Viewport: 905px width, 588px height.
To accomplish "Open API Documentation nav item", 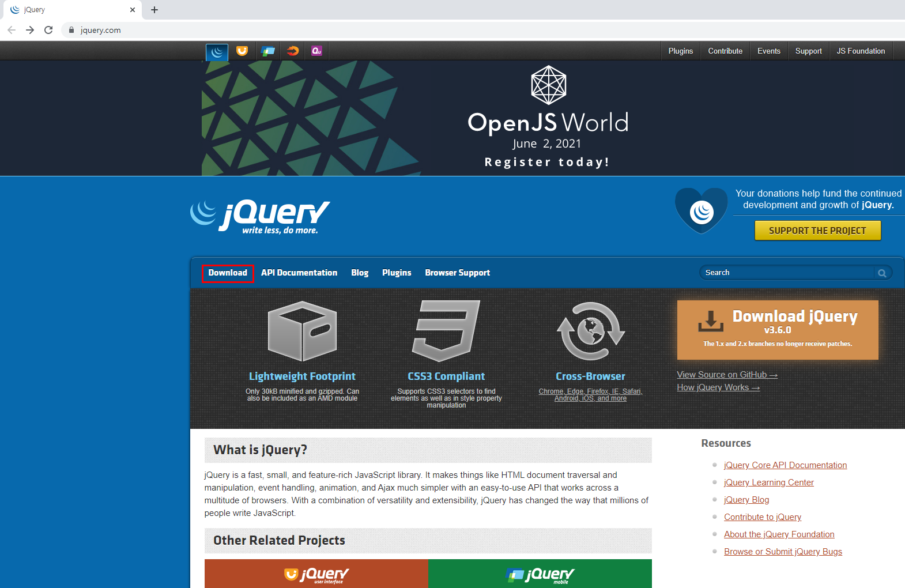I will pos(299,273).
